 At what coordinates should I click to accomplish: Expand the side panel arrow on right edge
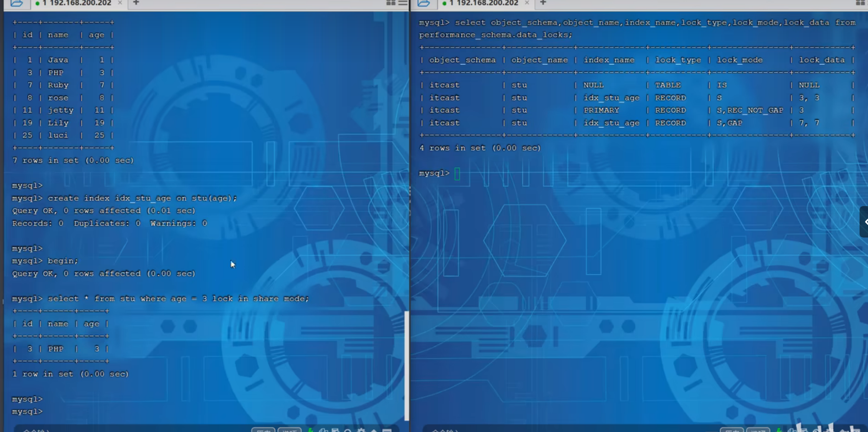pos(865,222)
